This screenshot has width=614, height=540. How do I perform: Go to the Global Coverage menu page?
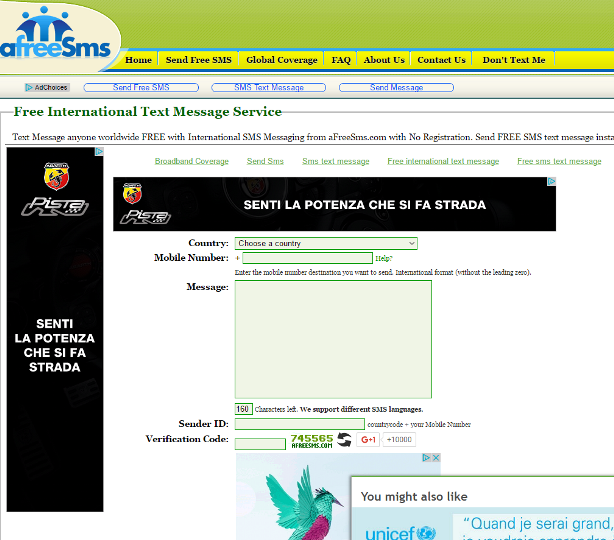tap(281, 60)
